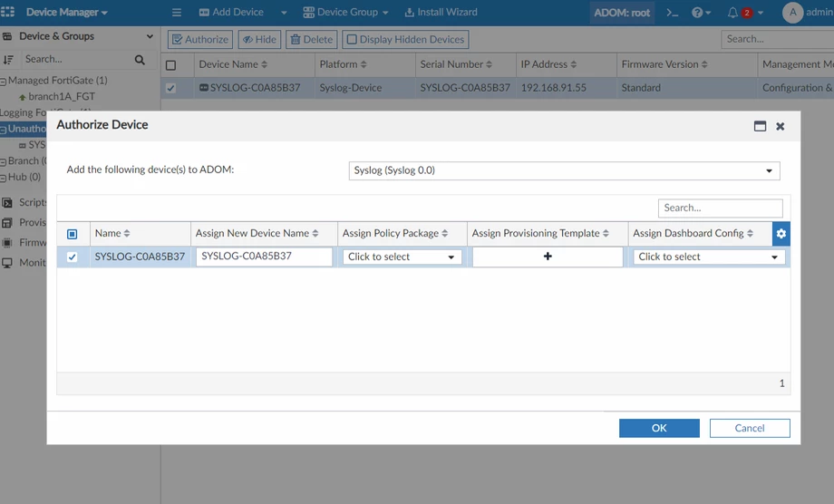Open the Scripts sidebar icon
The image size is (834, 504).
coord(7,202)
